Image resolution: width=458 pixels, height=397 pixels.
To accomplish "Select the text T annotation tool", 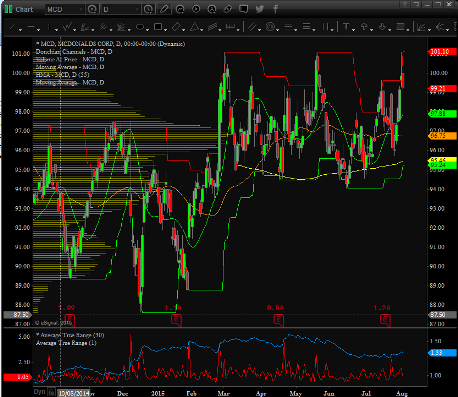I will click(346, 27).
